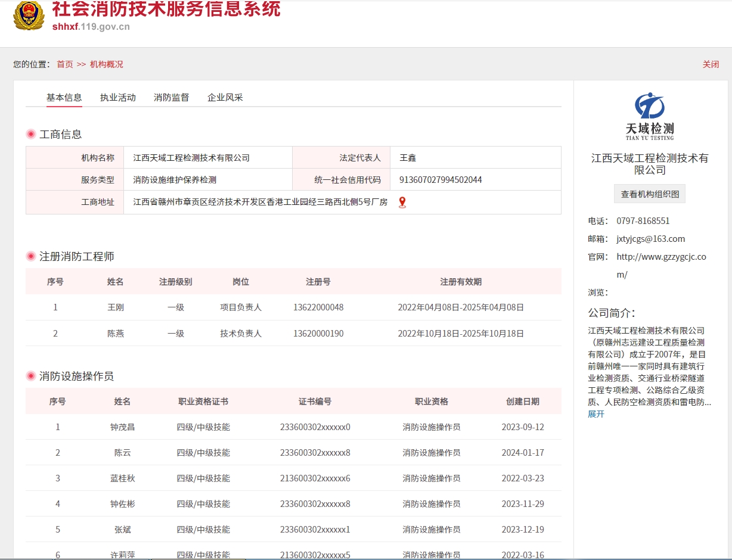
Task: Open the 执业活动 tab
Action: pyautogui.click(x=118, y=98)
